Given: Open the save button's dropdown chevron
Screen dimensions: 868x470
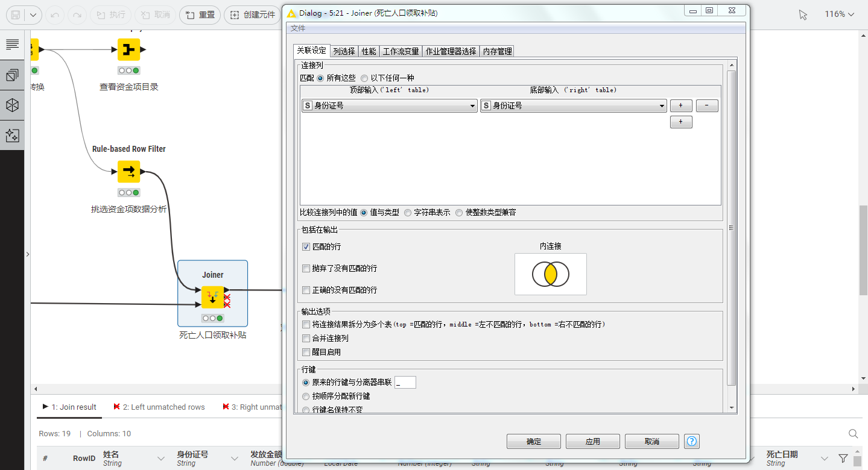Looking at the screenshot, I should tap(33, 14).
